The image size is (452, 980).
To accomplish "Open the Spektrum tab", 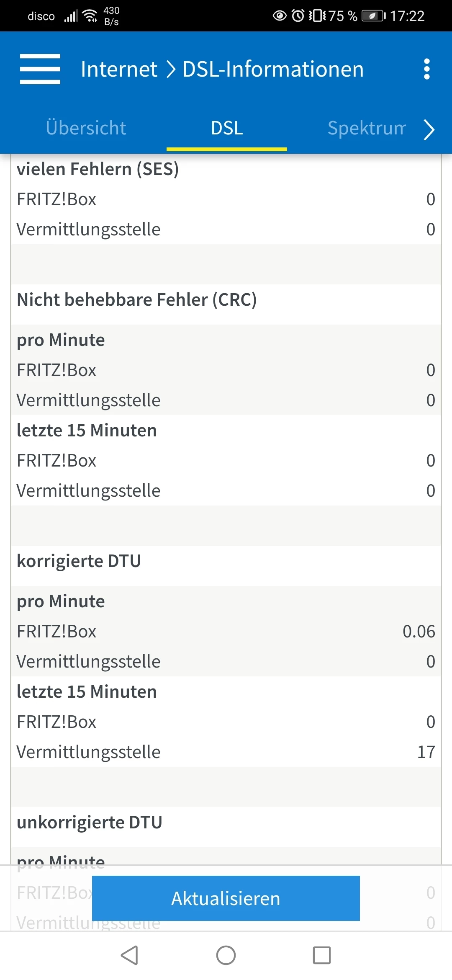I will click(367, 128).
